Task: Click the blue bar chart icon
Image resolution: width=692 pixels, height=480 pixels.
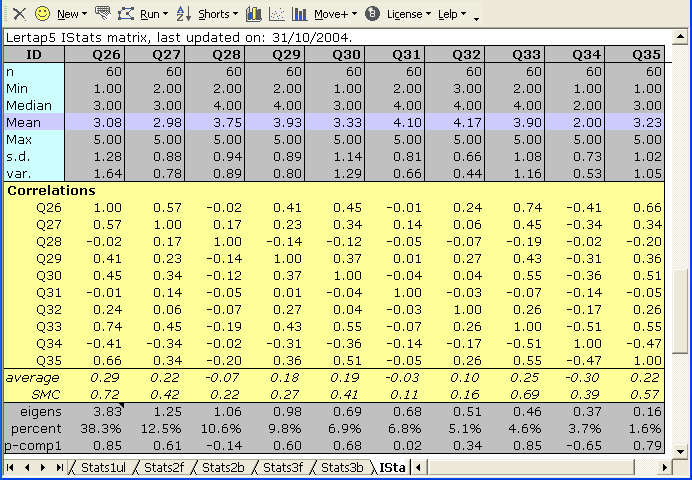Action: (299, 14)
